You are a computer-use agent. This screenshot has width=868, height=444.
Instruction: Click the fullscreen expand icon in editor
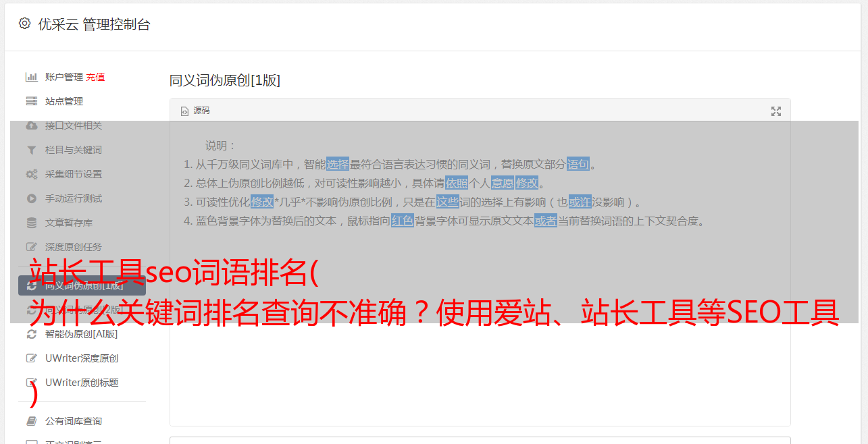776,111
